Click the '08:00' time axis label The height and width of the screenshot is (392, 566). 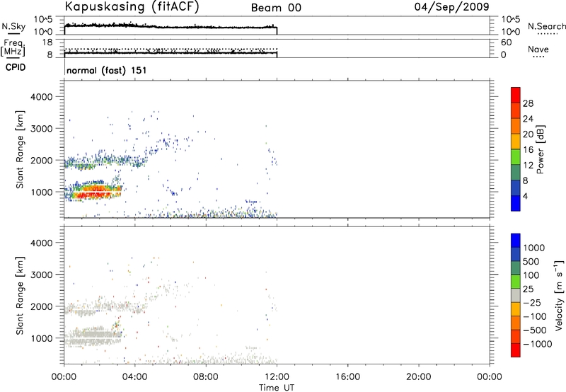206,377
